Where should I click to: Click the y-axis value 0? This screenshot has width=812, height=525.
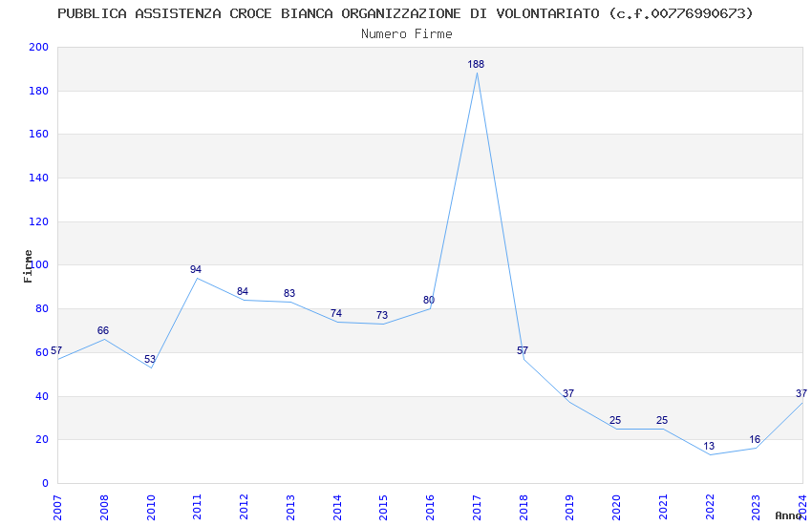point(45,484)
